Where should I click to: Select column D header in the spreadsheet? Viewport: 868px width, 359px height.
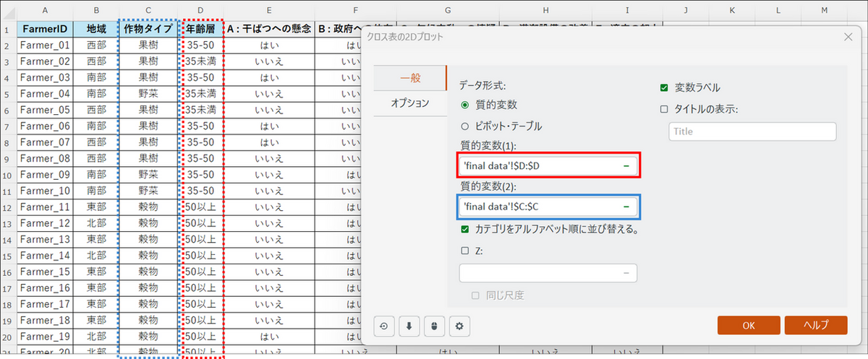click(200, 10)
